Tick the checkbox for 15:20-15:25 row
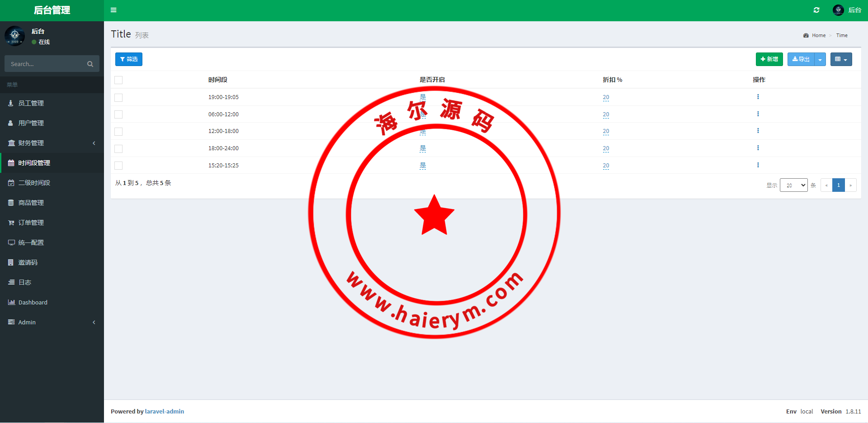Image resolution: width=868 pixels, height=423 pixels. [118, 166]
